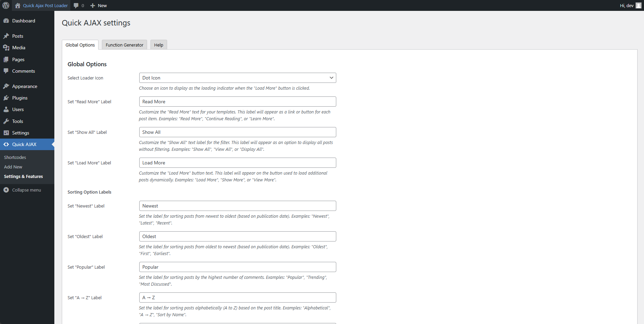Click the "Popular" label input field
This screenshot has width=644, height=324.
point(237,267)
